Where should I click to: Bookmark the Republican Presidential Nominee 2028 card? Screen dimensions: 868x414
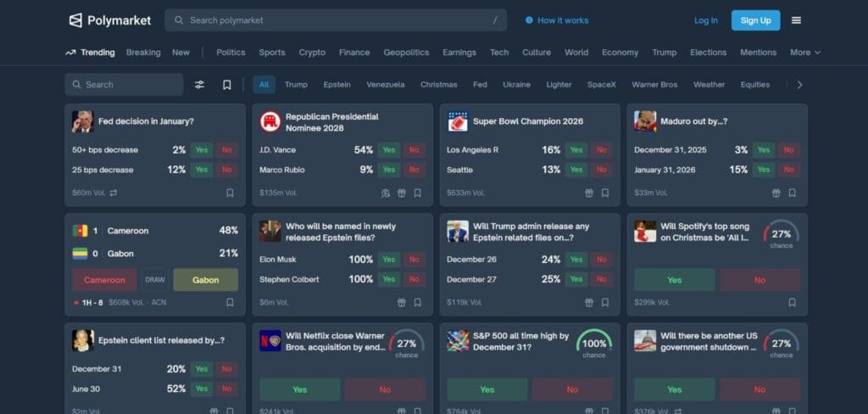[x=417, y=193]
